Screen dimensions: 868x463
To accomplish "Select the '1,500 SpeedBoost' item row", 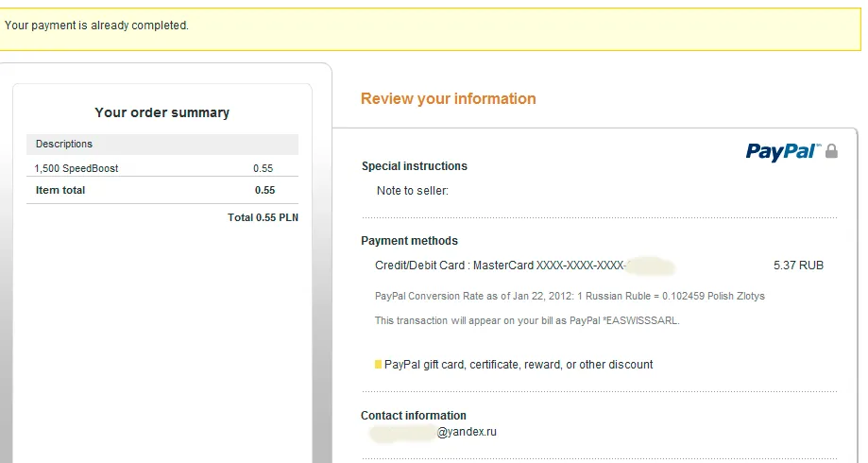I will pyautogui.click(x=162, y=168).
